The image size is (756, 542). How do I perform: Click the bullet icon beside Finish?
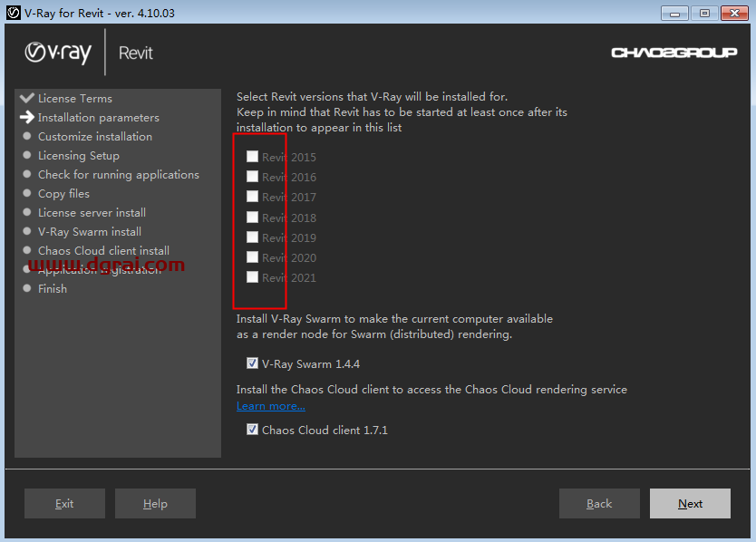point(26,288)
